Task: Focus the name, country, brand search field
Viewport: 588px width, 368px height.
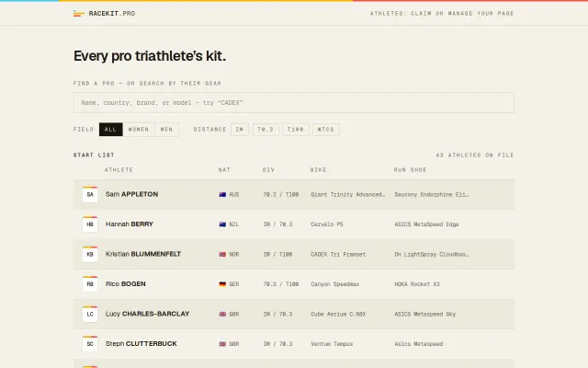Action: click(x=294, y=102)
